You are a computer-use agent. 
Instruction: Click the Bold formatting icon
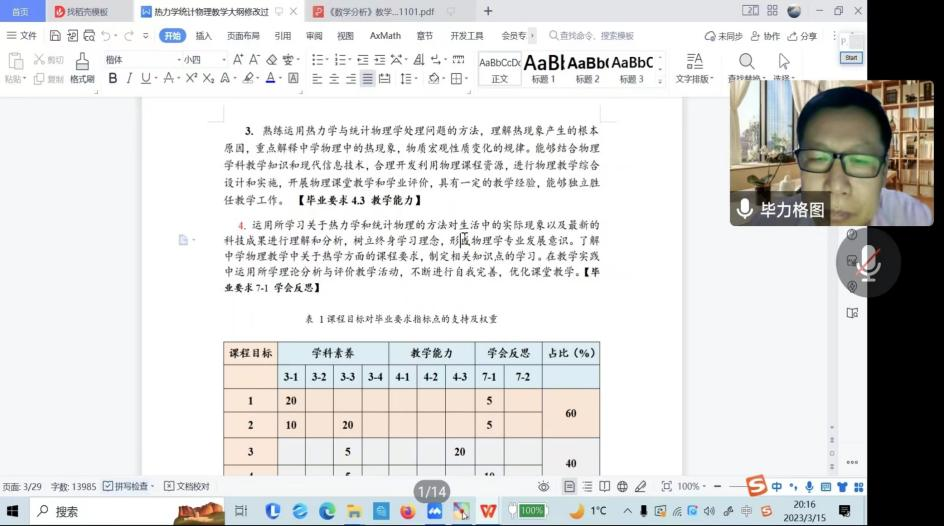(x=113, y=79)
